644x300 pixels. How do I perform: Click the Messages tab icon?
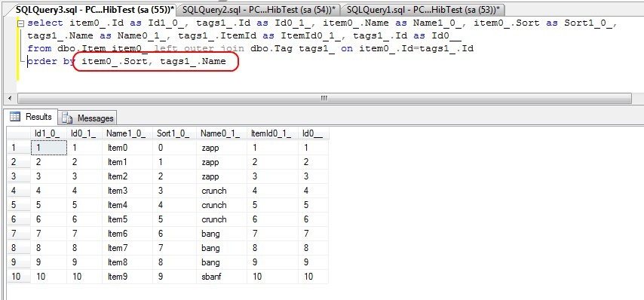(67, 118)
